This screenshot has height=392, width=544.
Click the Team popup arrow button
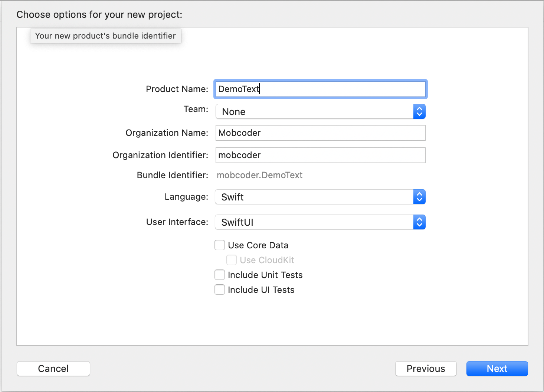pyautogui.click(x=419, y=112)
